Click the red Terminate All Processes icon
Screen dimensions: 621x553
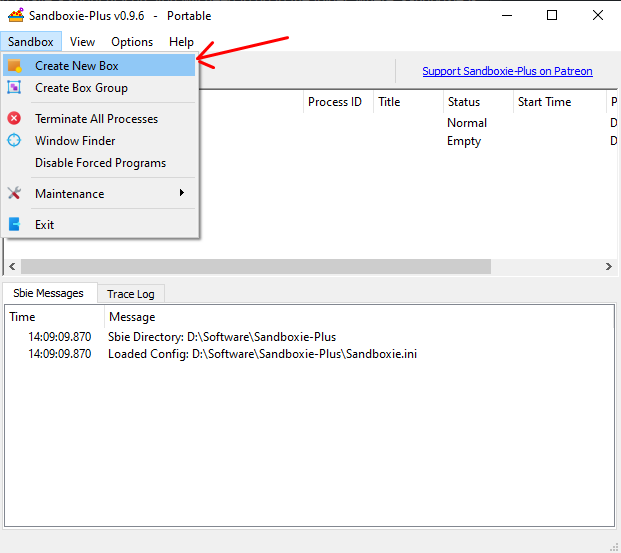(14, 118)
